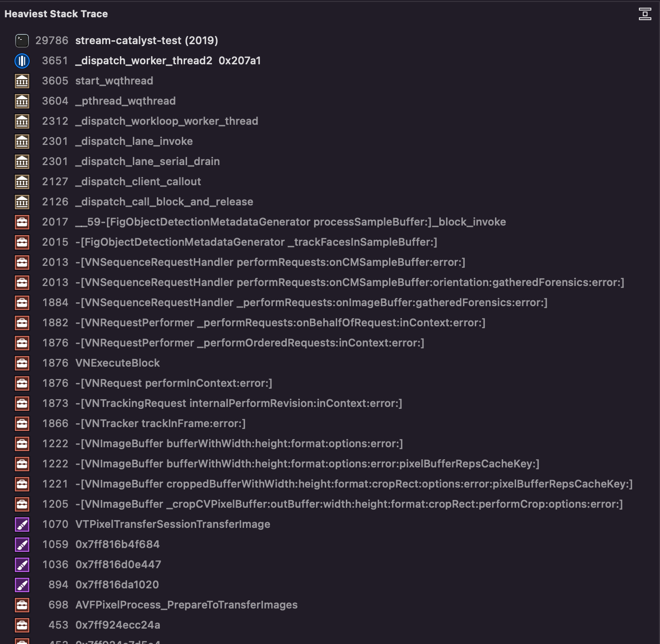Click the Heaviest Stack Trace header title
The height and width of the screenshot is (644, 660).
(x=56, y=14)
